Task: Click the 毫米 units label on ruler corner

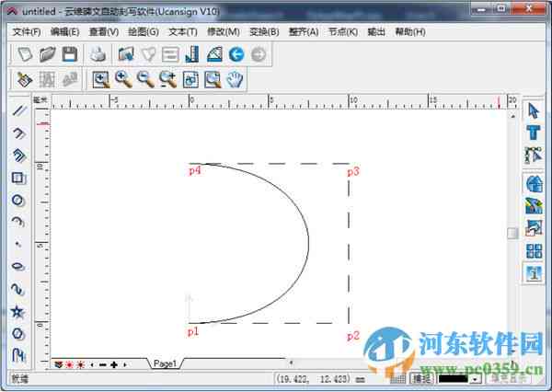Action: tap(40, 100)
